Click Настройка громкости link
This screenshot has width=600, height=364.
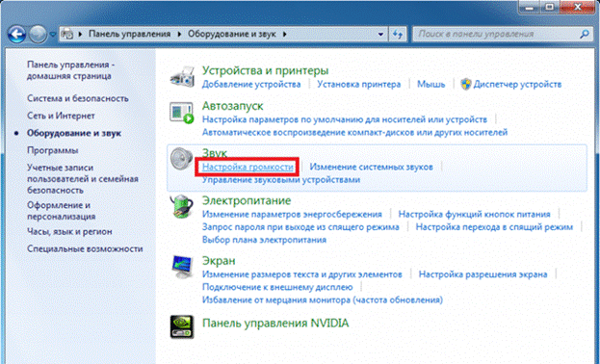point(248,168)
